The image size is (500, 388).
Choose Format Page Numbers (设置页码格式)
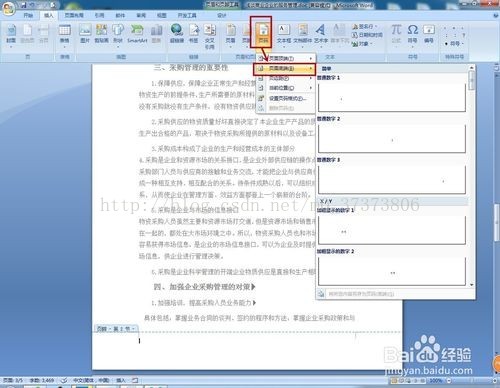[286, 98]
